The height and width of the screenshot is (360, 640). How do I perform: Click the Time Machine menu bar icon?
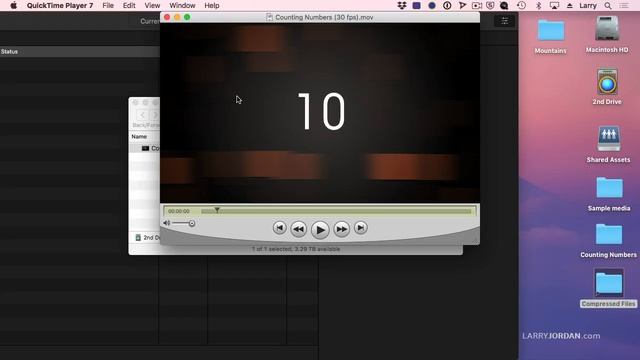click(521, 6)
